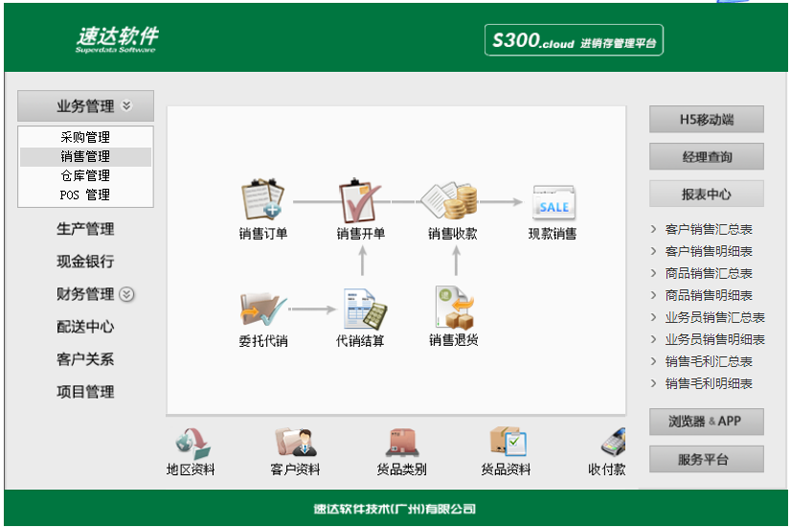The image size is (790, 527).
Task: Open the 代销结算 calculator icon
Action: click(x=365, y=309)
